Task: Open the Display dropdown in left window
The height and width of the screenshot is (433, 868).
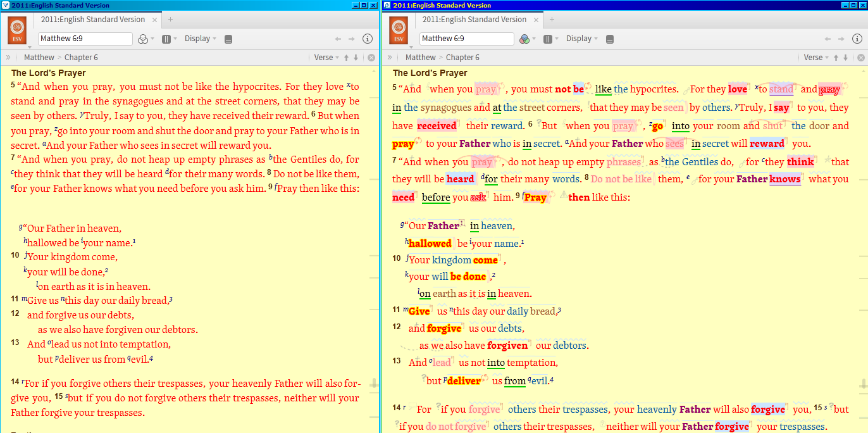Action: click(x=200, y=39)
